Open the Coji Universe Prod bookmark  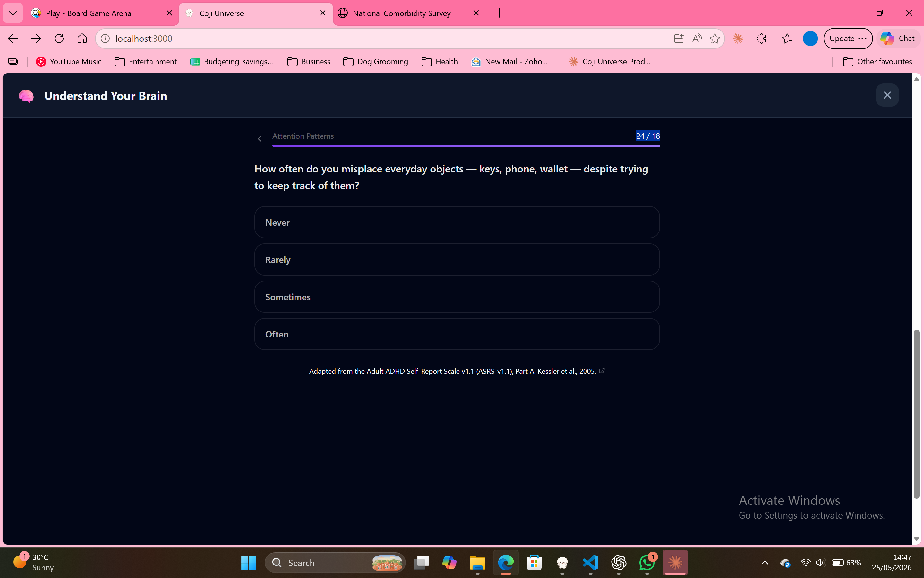(x=610, y=62)
